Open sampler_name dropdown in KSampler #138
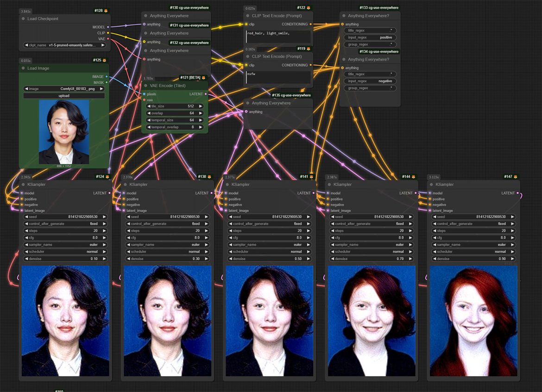Screen dimensions: 542x392 pos(166,245)
